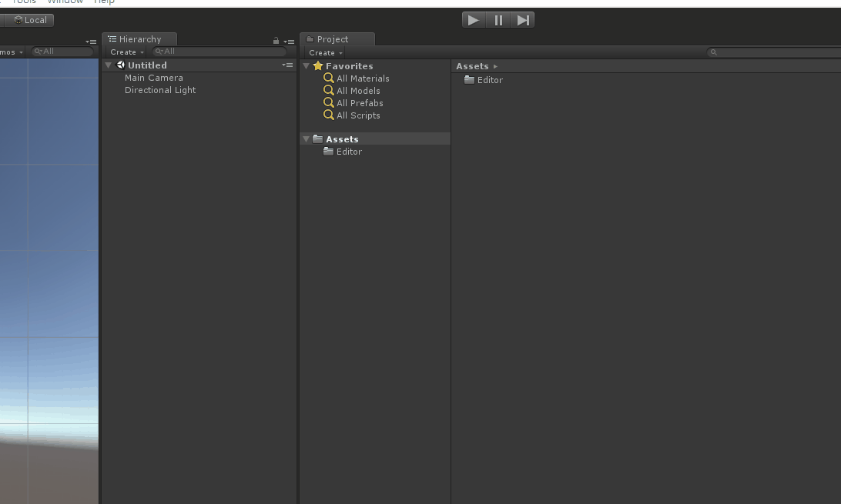Select the Untitled scene Unity icon
The height and width of the screenshot is (504, 841).
pos(121,65)
